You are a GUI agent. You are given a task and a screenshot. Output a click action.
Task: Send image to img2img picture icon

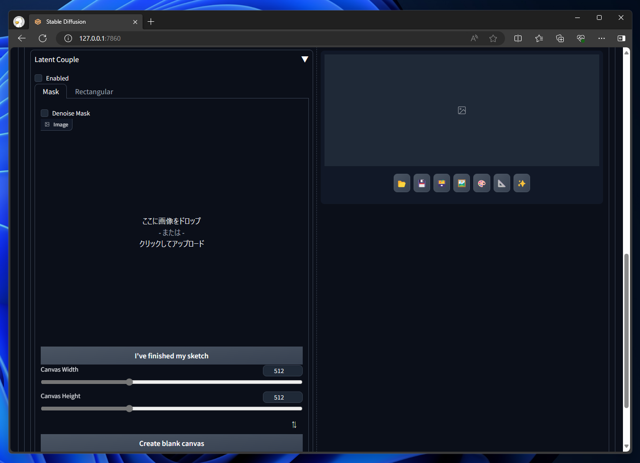pos(462,183)
